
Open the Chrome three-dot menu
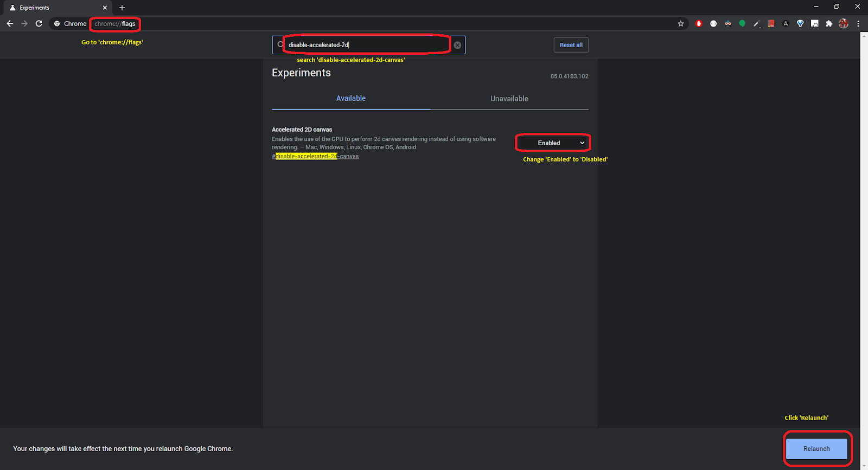(x=858, y=24)
